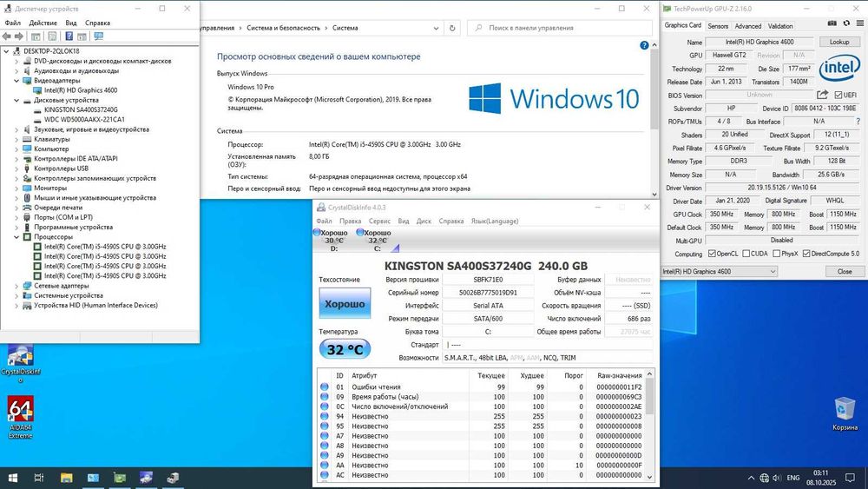This screenshot has width=868, height=489.
Task: Open GPU-Z hamburger menu icon
Action: click(x=859, y=23)
